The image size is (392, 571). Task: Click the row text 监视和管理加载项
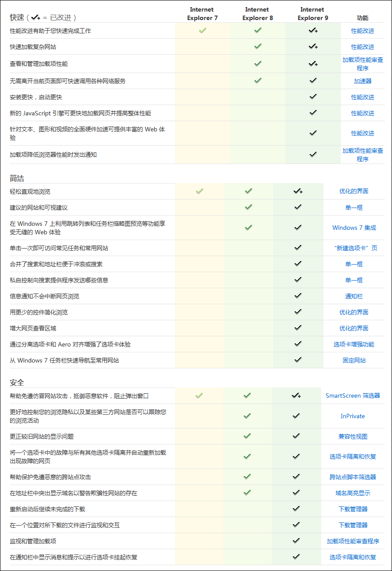coord(33,541)
